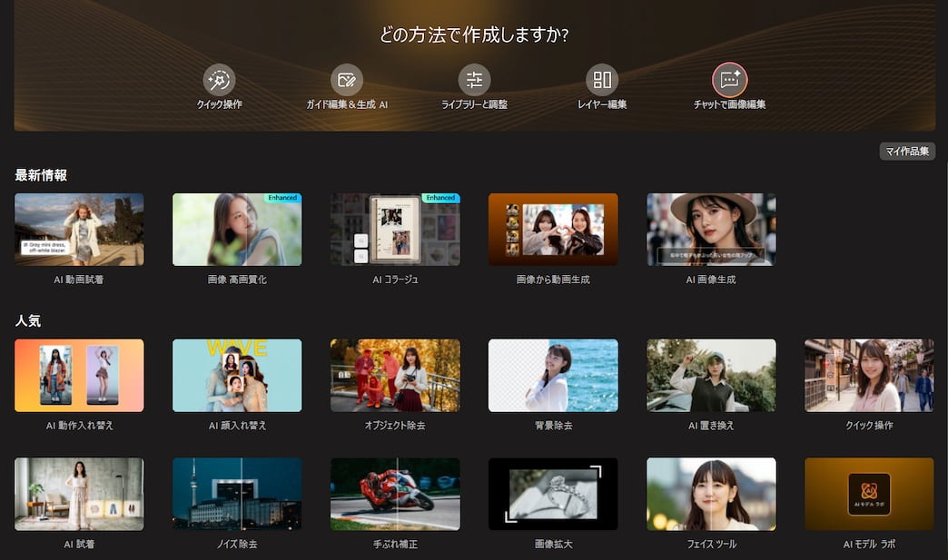Open the 人気 クイック操作 thumbnail
948x560 pixels.
869,375
